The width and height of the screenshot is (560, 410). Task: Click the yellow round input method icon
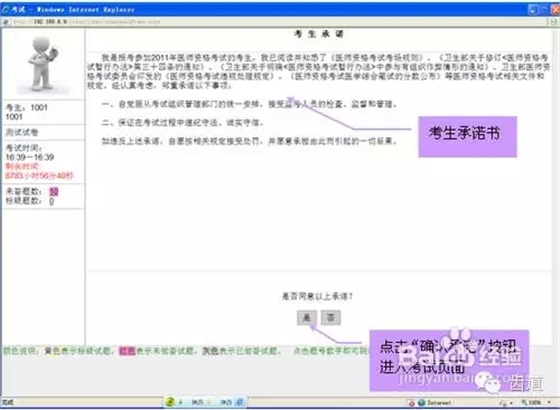pos(170,402)
